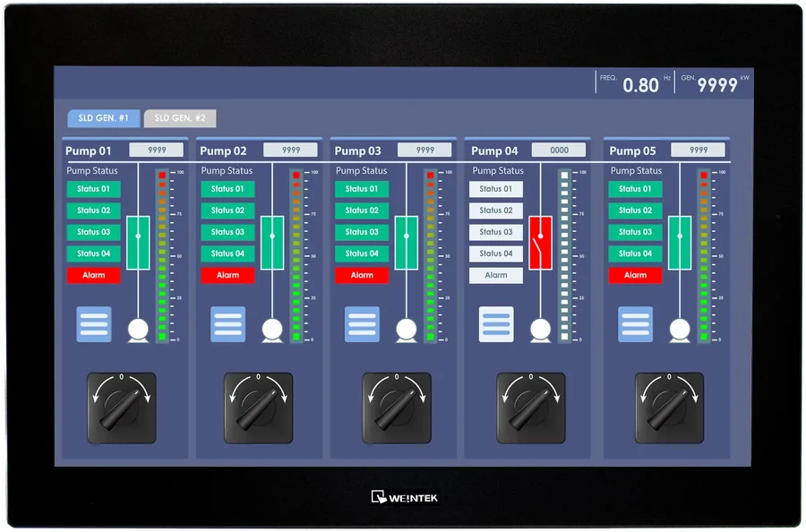Viewport: 806px width, 532px height.
Task: Switch to the SLD GEN. #2 tab
Action: [x=180, y=118]
